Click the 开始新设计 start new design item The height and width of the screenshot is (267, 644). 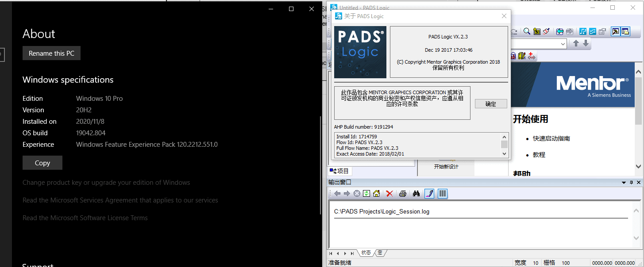click(446, 166)
